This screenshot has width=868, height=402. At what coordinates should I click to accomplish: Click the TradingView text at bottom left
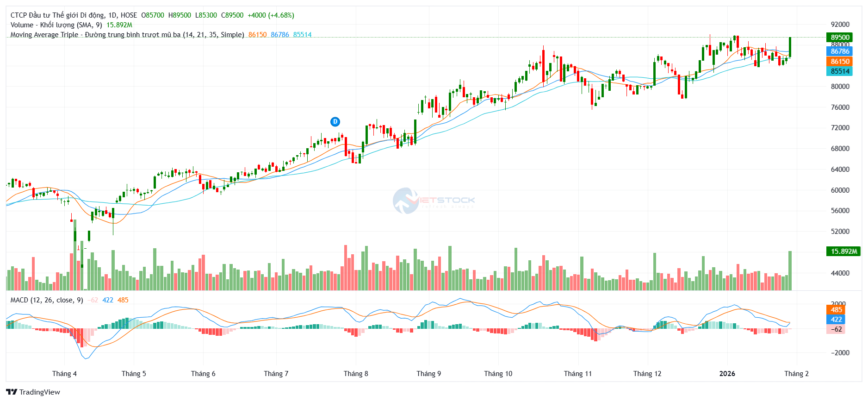pyautogui.click(x=40, y=392)
